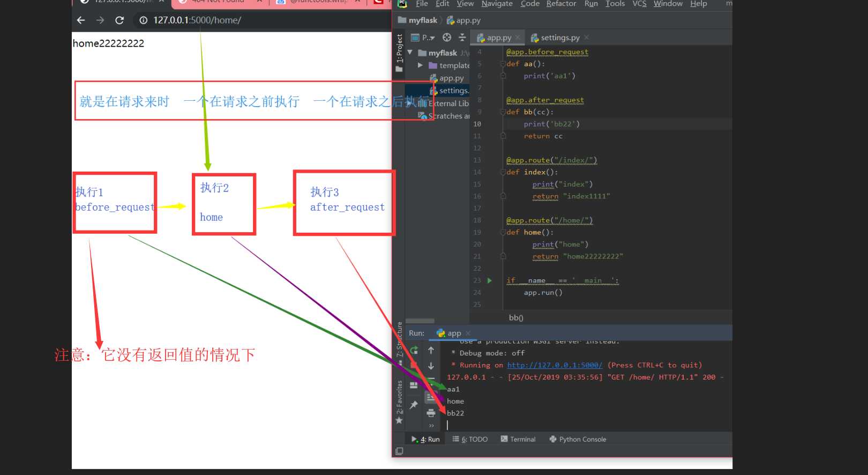Fold the def index() function at line 14

click(503, 172)
